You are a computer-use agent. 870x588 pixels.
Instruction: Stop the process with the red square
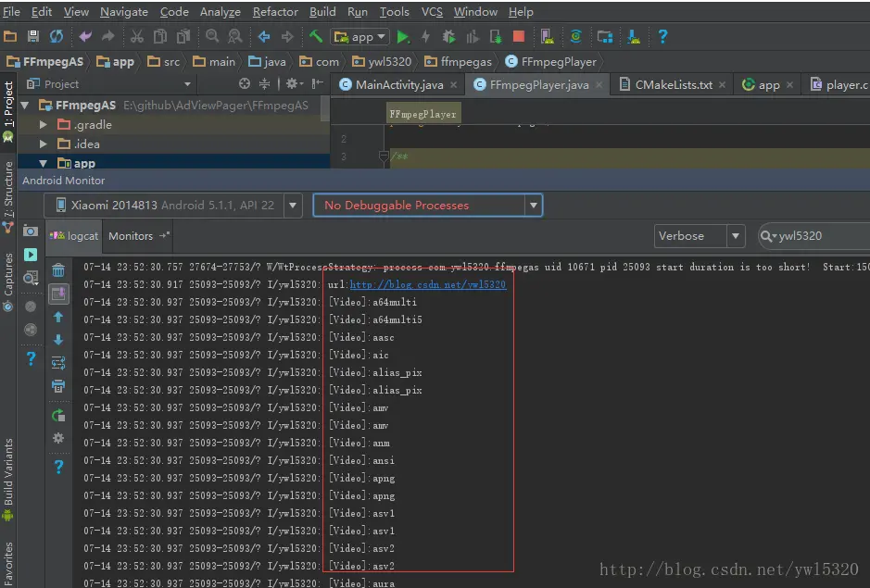pos(519,37)
